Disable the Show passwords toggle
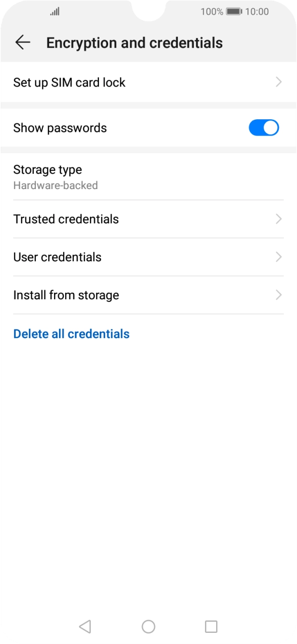The width and height of the screenshot is (297, 644). (x=264, y=127)
